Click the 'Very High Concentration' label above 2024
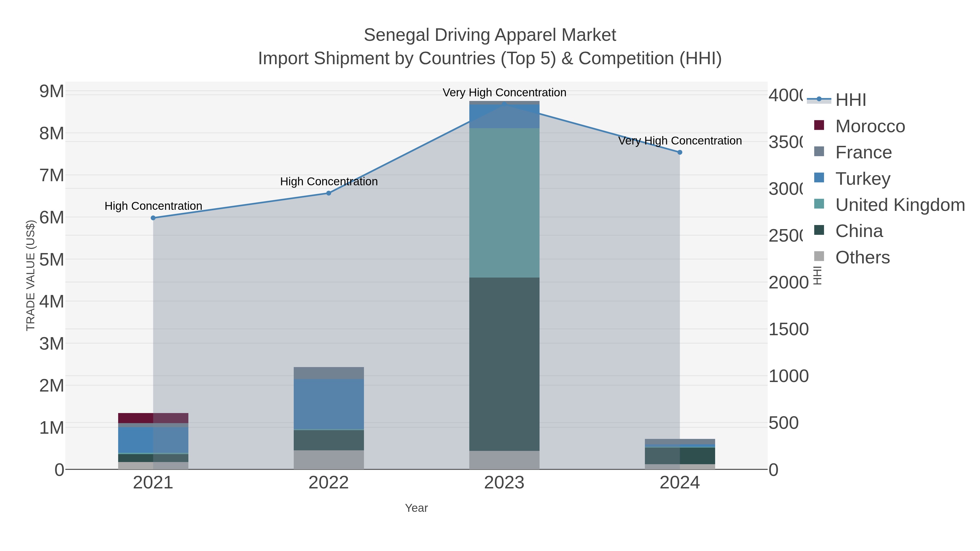The height and width of the screenshot is (551, 980). [x=680, y=141]
